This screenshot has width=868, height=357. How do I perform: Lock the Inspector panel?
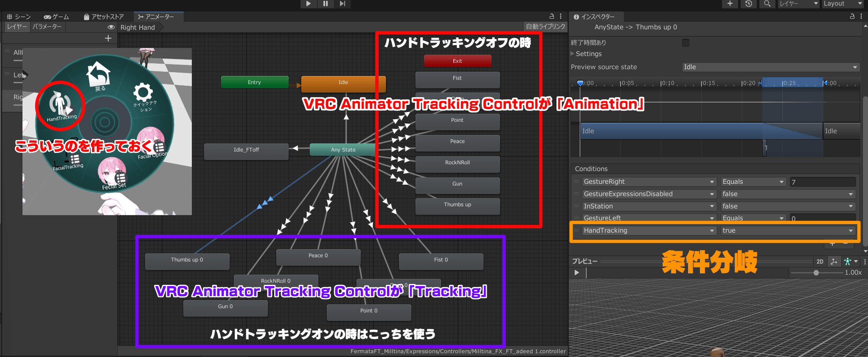[x=852, y=17]
